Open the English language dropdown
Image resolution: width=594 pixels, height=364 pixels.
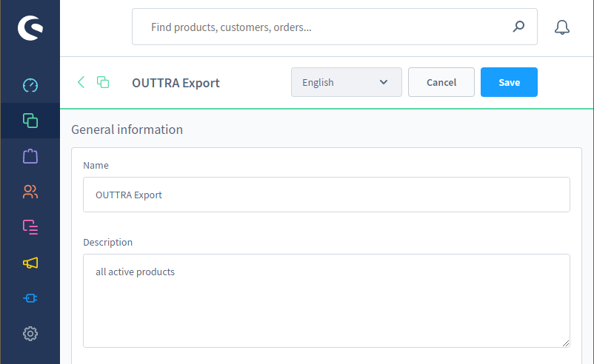click(x=346, y=82)
